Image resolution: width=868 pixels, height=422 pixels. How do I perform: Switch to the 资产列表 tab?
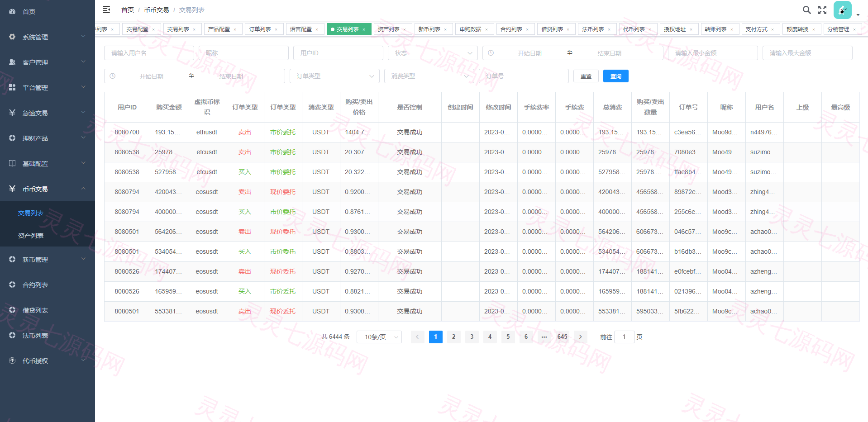[393, 29]
